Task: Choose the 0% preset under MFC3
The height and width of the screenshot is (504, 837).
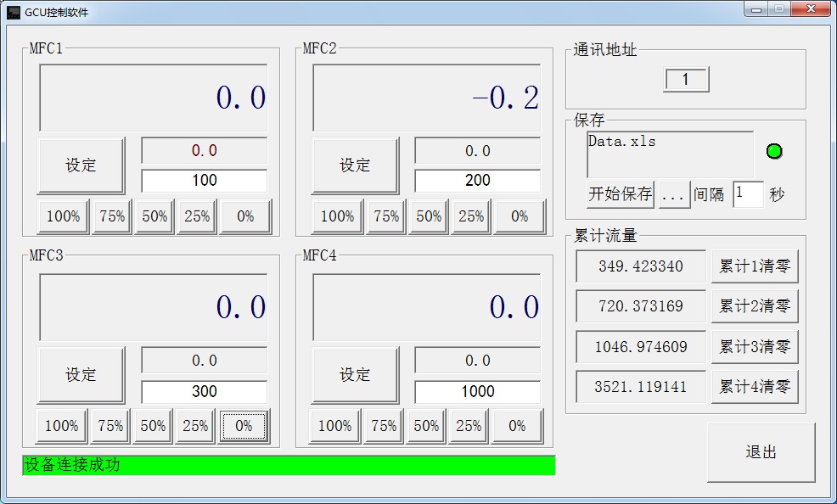Action: (x=244, y=426)
